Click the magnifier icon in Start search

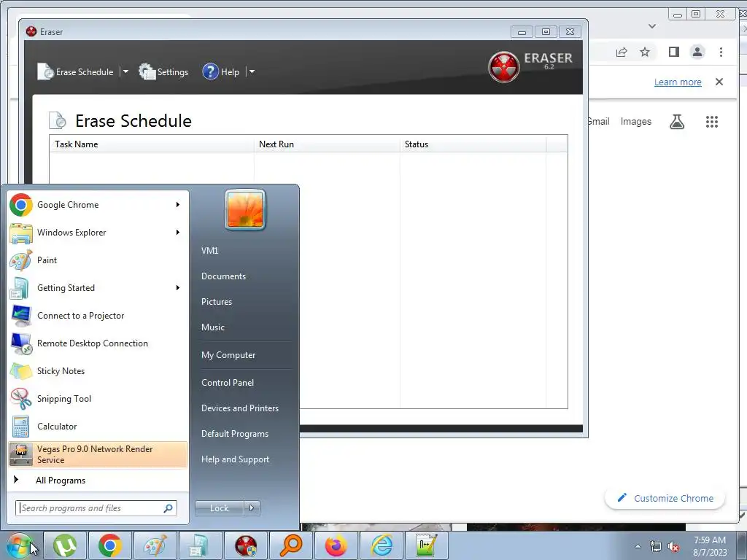(169, 508)
